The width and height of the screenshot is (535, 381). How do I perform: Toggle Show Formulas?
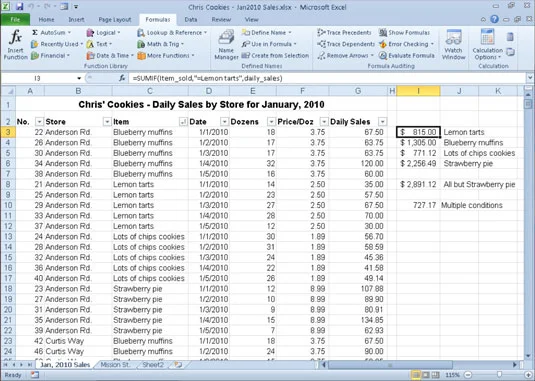pos(404,33)
